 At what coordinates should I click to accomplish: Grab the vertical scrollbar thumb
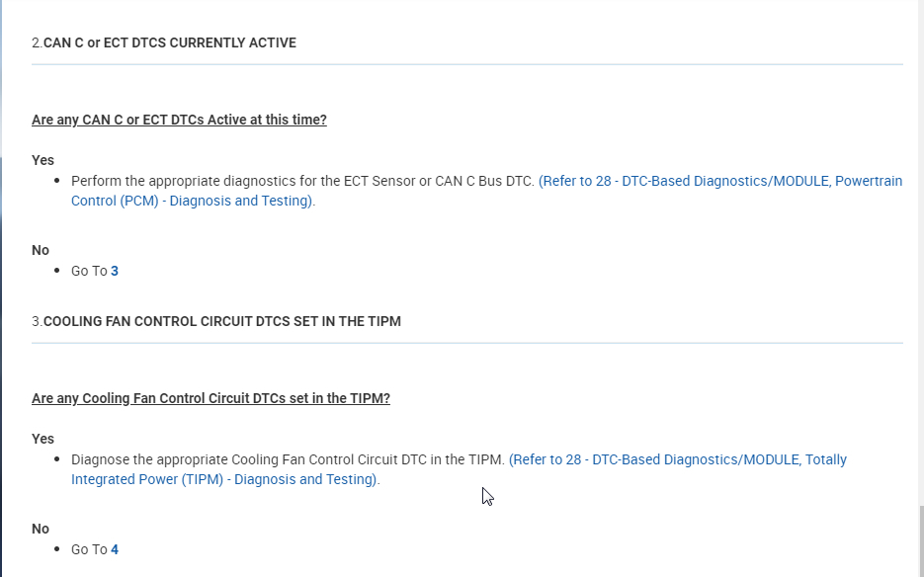(x=918, y=541)
